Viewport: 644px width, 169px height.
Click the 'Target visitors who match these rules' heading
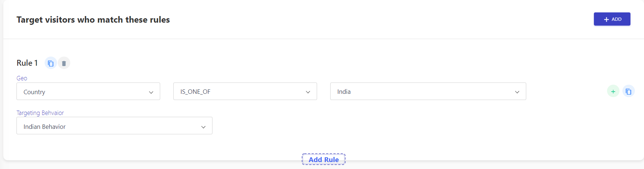[93, 20]
